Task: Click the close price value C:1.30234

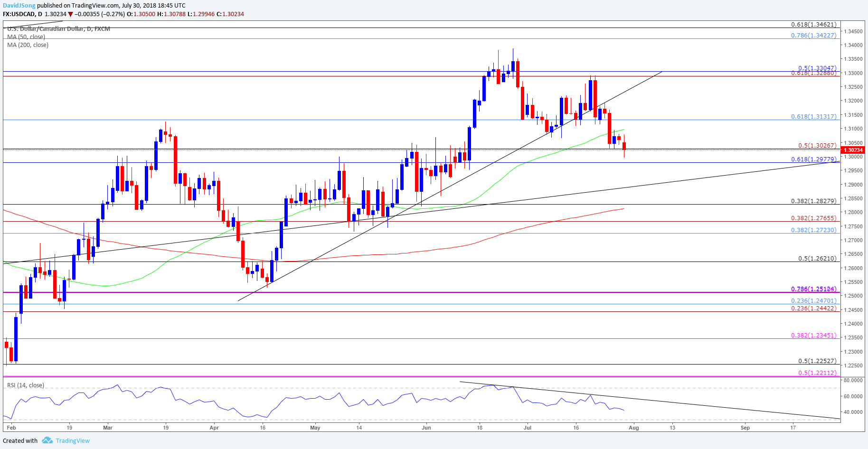Action: [x=230, y=14]
